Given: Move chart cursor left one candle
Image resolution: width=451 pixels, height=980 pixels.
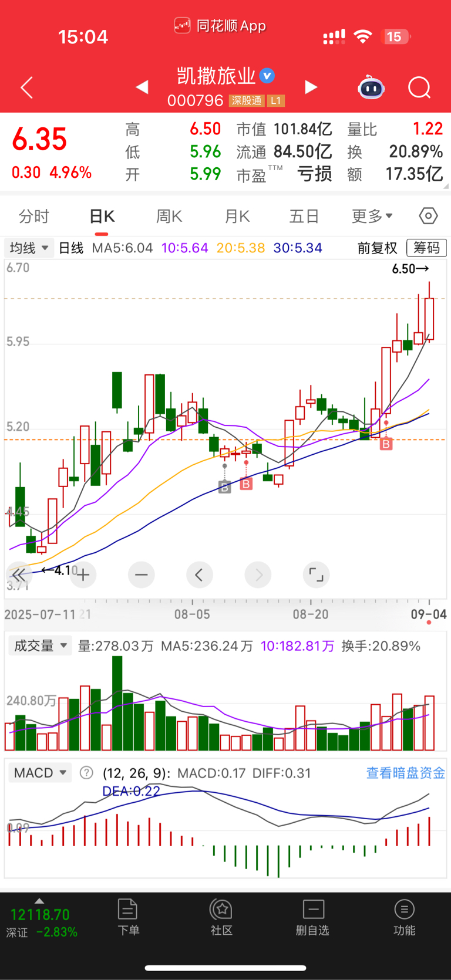Looking at the screenshot, I should [199, 575].
